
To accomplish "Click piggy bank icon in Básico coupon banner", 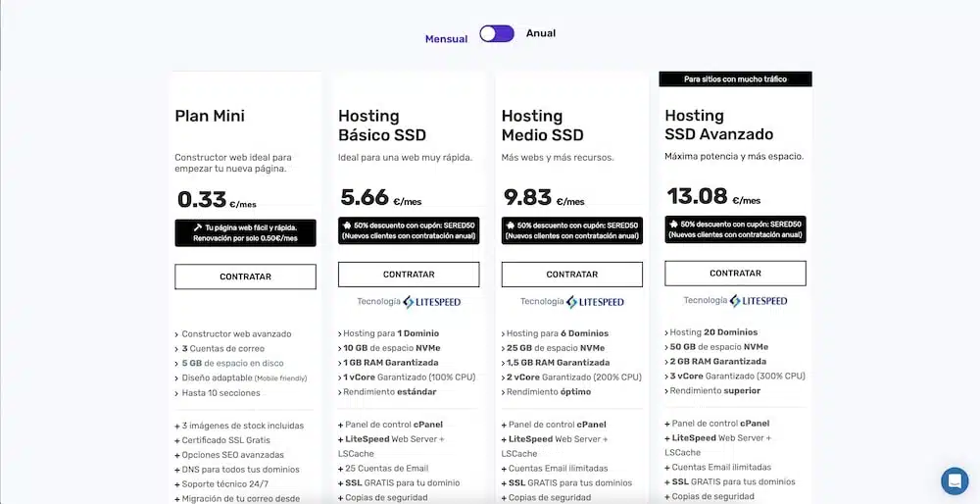I will pyautogui.click(x=346, y=225).
